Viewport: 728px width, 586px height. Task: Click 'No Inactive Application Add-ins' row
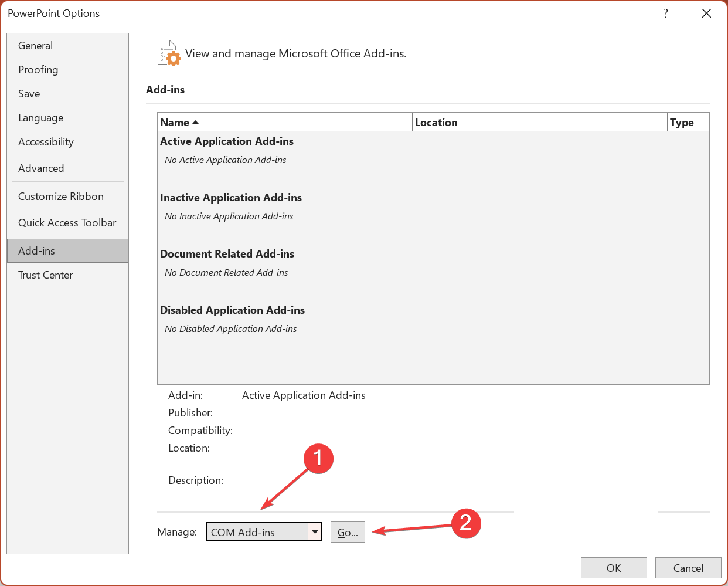[x=229, y=216]
